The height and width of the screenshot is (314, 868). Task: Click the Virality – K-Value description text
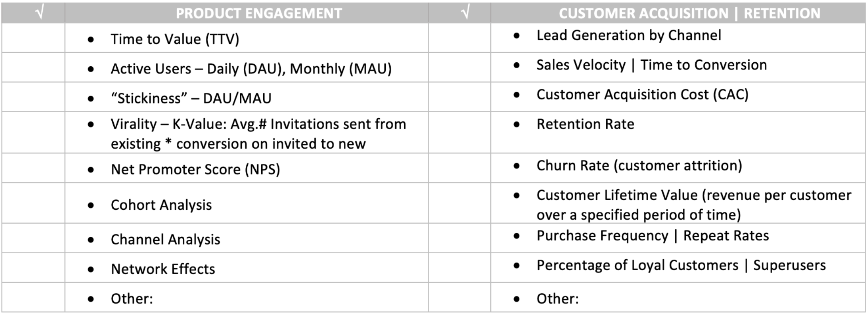point(258,134)
